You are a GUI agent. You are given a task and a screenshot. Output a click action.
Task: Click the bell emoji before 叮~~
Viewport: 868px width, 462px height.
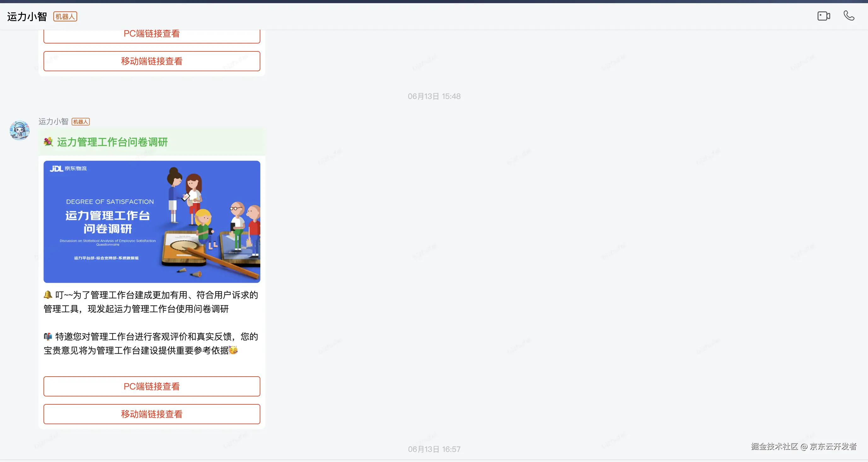48,295
